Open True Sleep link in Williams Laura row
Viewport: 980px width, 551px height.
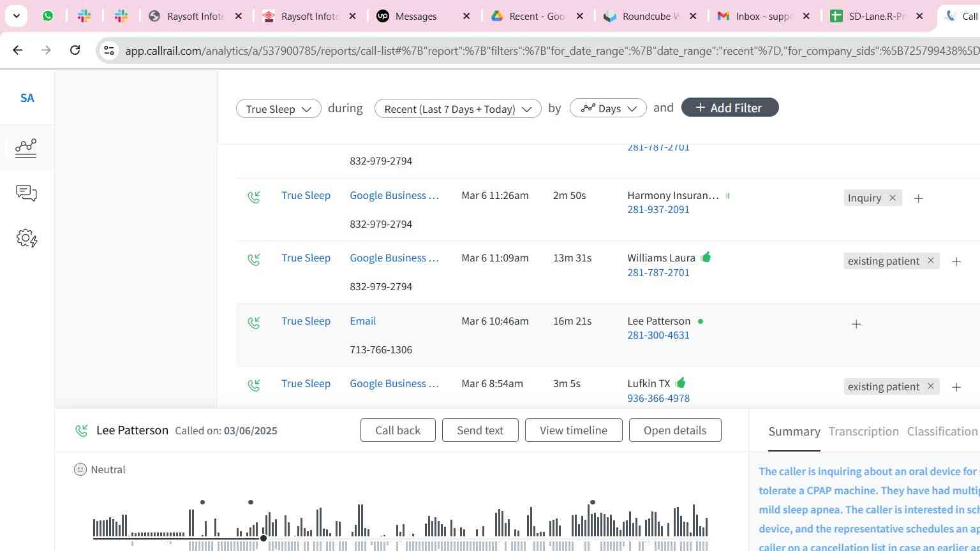tap(306, 258)
